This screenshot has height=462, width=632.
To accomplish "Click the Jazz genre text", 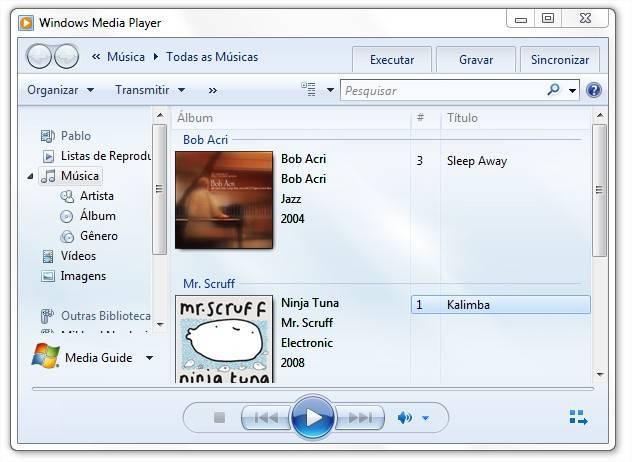I will click(x=291, y=199).
